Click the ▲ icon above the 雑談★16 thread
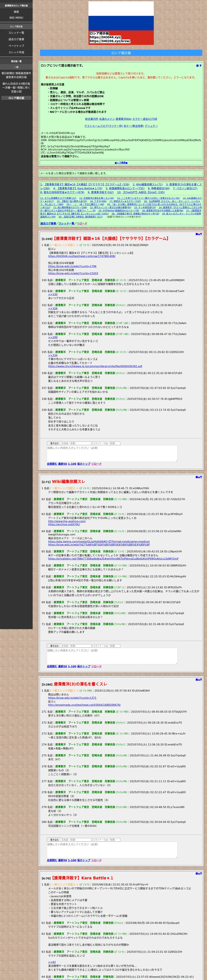This screenshot has height=980, width=207. (199, 234)
